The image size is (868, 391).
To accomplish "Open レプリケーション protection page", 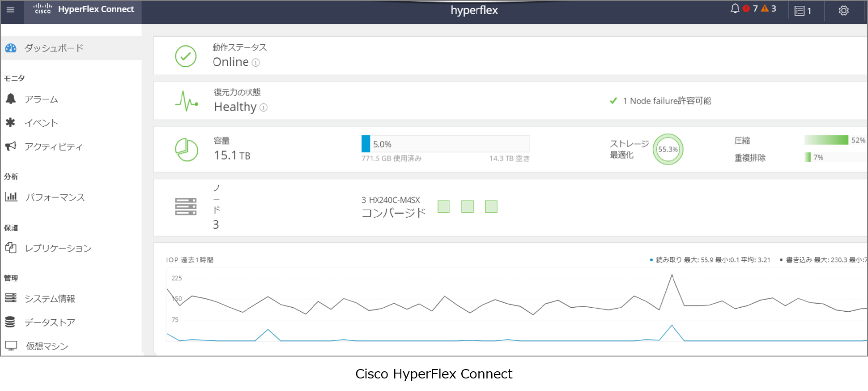I will point(58,249).
